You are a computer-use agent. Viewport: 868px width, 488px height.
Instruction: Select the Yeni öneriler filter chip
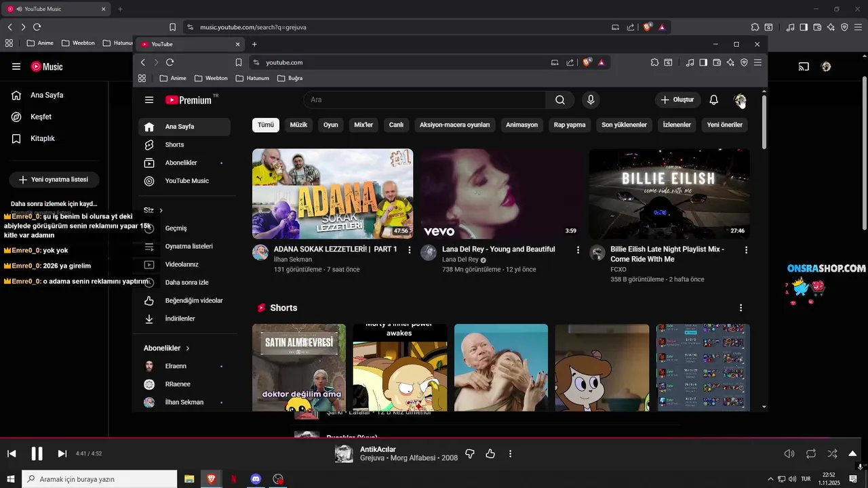pos(724,125)
